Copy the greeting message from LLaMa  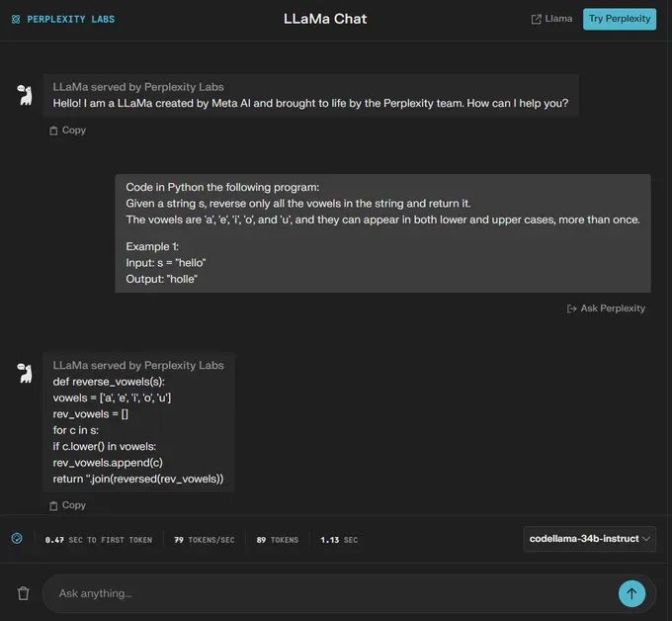(x=68, y=130)
